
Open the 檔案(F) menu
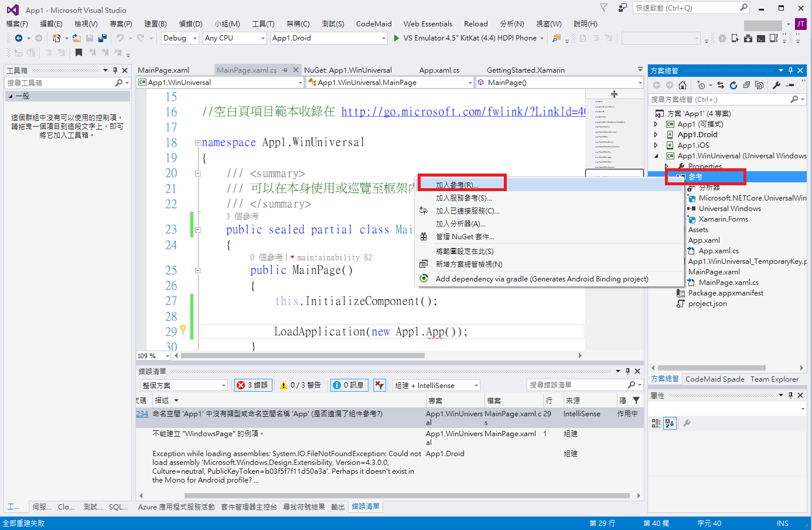tap(17, 24)
